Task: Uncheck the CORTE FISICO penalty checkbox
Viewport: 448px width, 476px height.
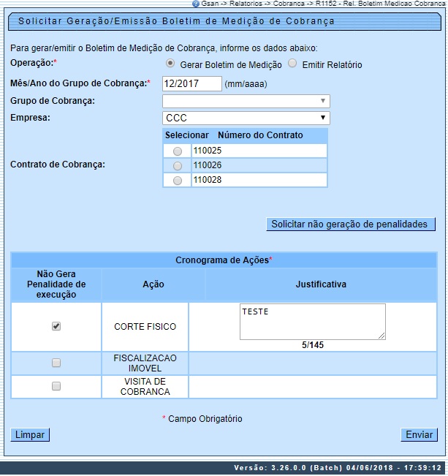Action: point(56,327)
